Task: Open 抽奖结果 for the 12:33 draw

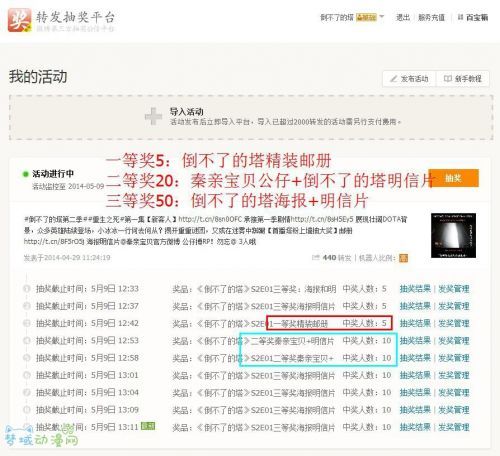Action: [x=415, y=289]
